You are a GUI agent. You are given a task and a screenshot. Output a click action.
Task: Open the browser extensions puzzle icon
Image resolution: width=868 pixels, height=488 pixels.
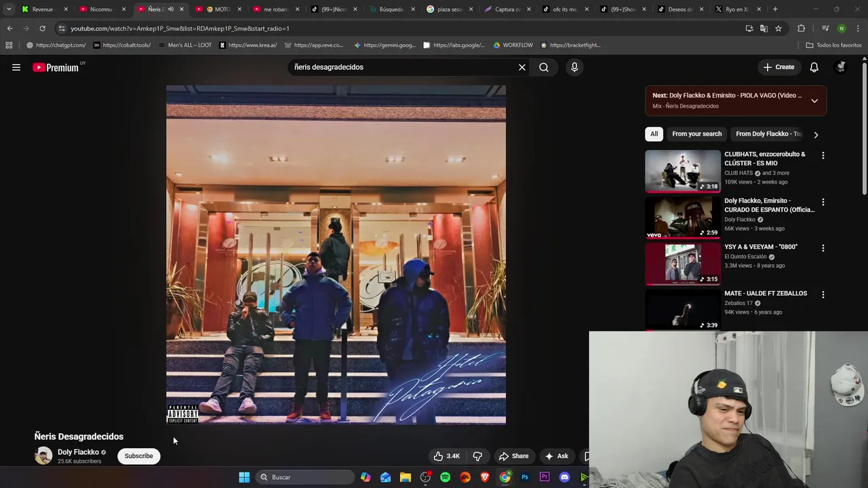[802, 28]
